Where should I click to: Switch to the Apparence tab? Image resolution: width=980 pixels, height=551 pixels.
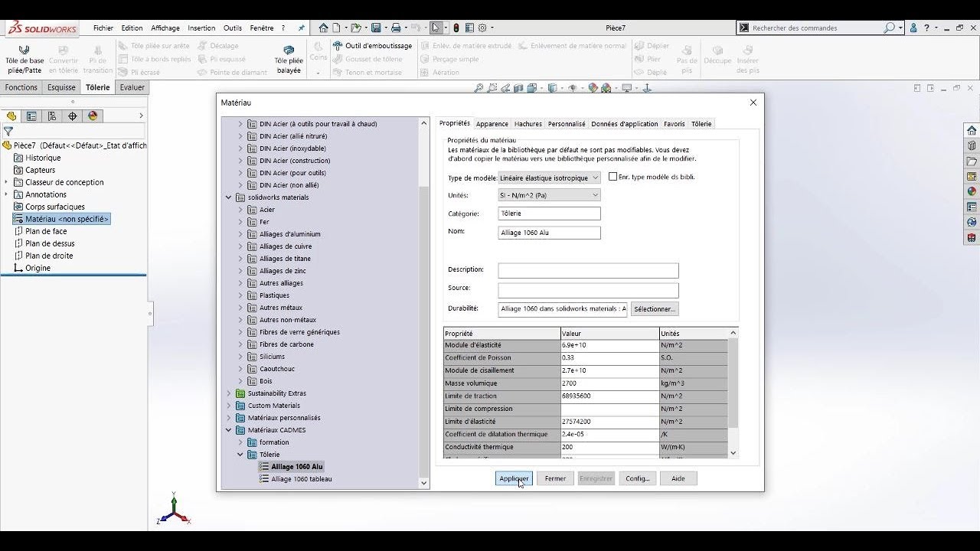pos(492,124)
